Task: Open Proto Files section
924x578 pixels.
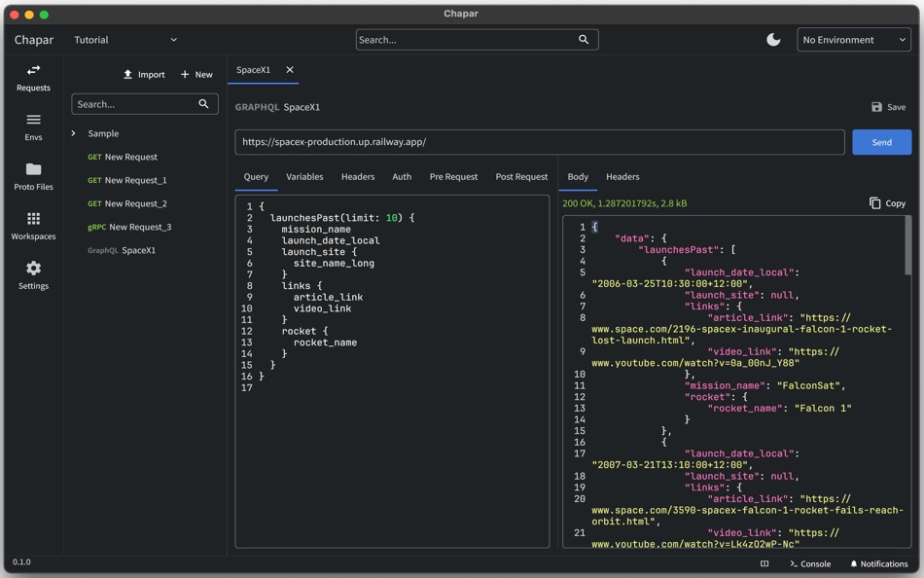Action: tap(33, 177)
